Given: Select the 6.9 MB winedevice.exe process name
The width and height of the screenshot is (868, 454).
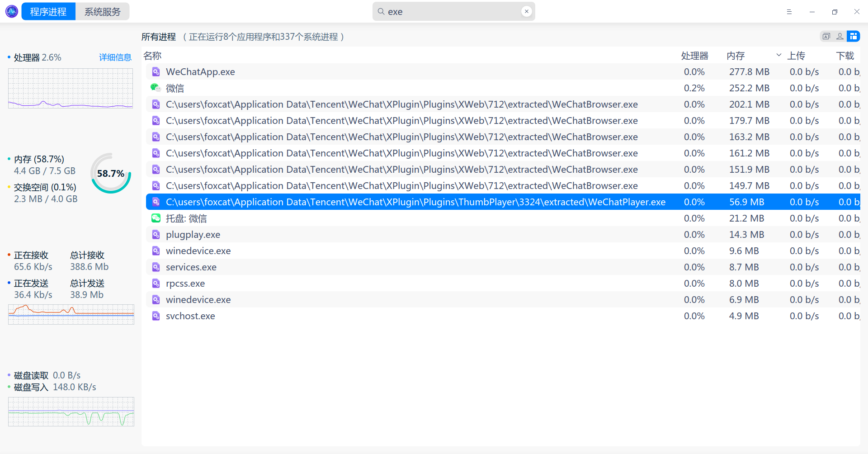Looking at the screenshot, I should pyautogui.click(x=198, y=299).
